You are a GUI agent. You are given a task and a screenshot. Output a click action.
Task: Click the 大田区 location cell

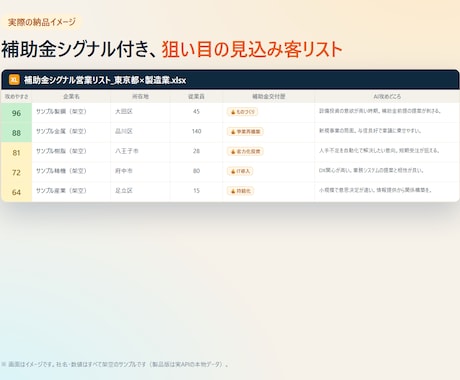tap(124, 112)
